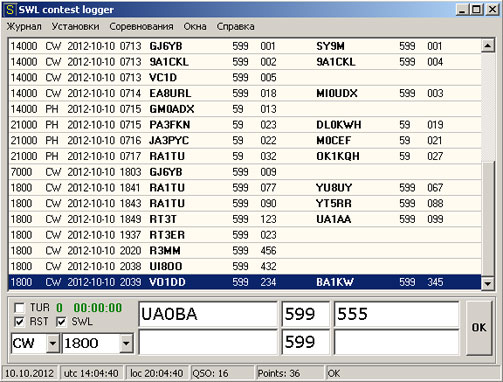Select the log row with SY9M
Screen dimensions: 503x382
tap(245, 46)
